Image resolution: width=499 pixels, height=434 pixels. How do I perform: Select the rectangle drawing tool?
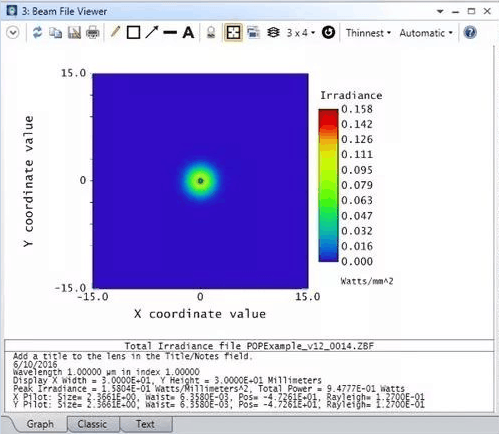(133, 33)
